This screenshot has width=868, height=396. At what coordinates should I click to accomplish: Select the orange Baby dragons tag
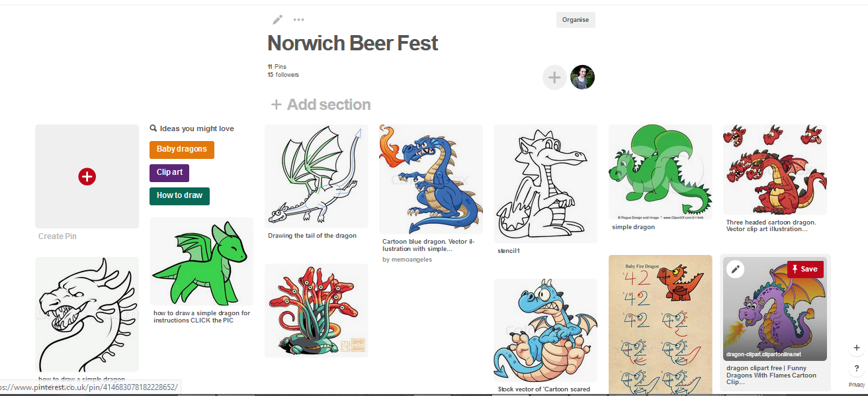[182, 150]
